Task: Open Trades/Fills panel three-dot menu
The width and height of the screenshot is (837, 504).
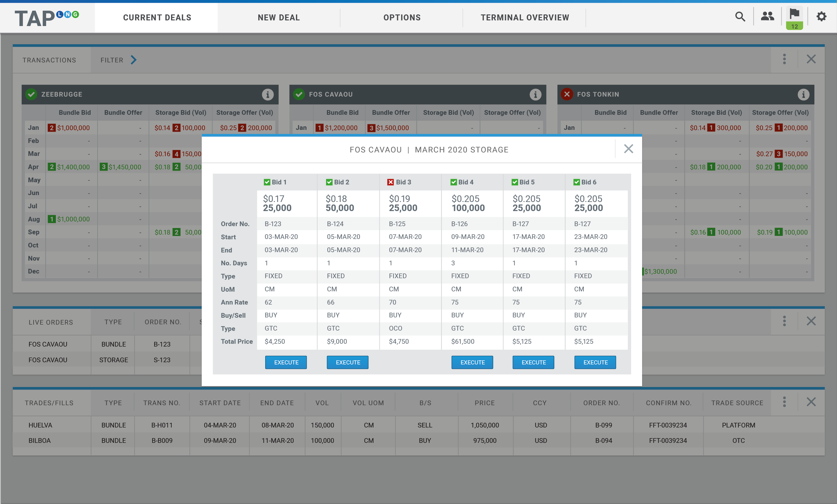Action: pyautogui.click(x=784, y=402)
